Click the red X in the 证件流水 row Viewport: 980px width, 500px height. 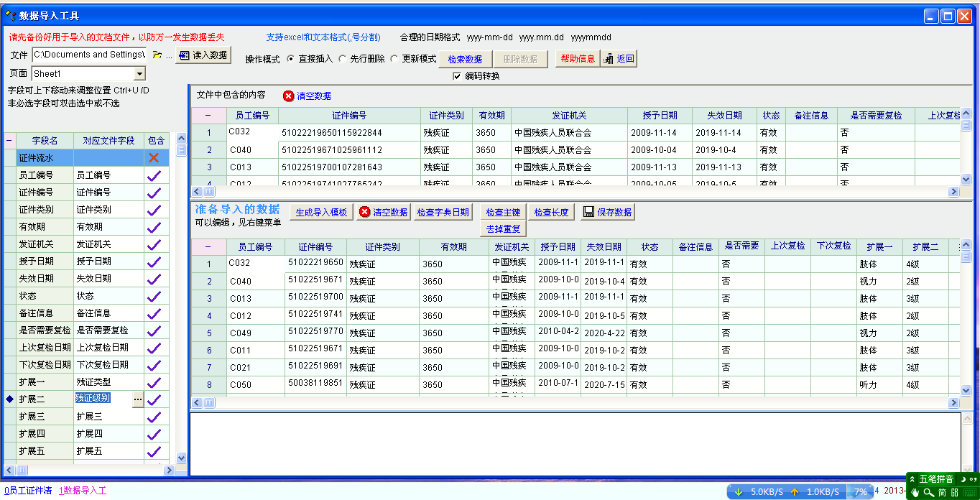154,158
